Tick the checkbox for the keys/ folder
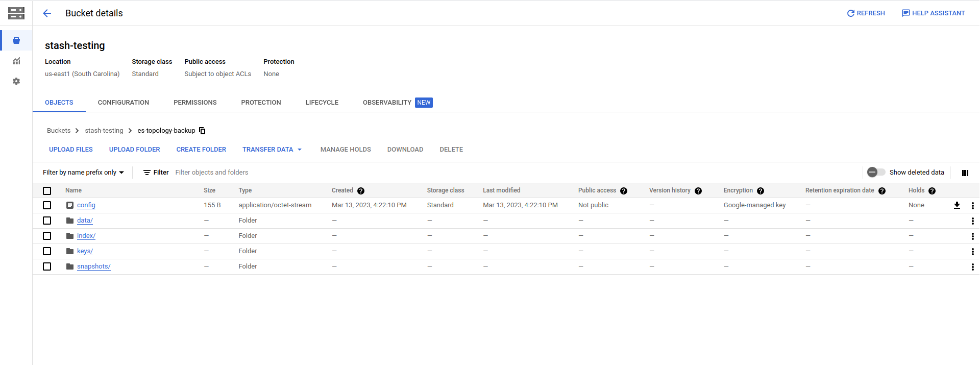This screenshot has width=980, height=365. 47,251
